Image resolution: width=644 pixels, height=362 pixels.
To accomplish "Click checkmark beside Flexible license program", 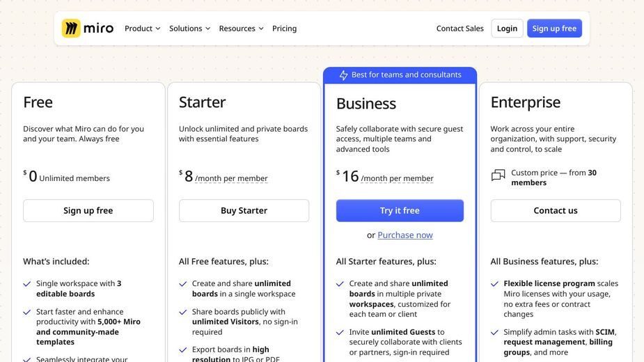I will pyautogui.click(x=494, y=284).
